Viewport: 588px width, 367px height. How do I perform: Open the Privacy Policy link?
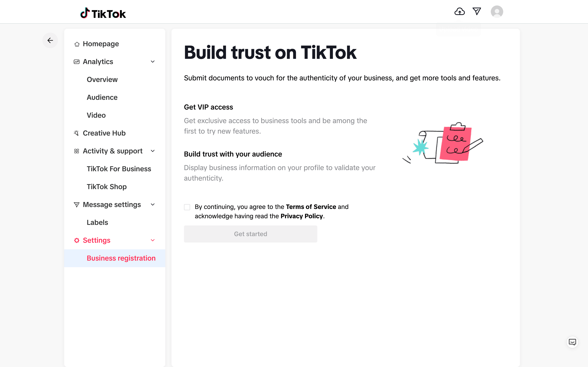pyautogui.click(x=302, y=216)
